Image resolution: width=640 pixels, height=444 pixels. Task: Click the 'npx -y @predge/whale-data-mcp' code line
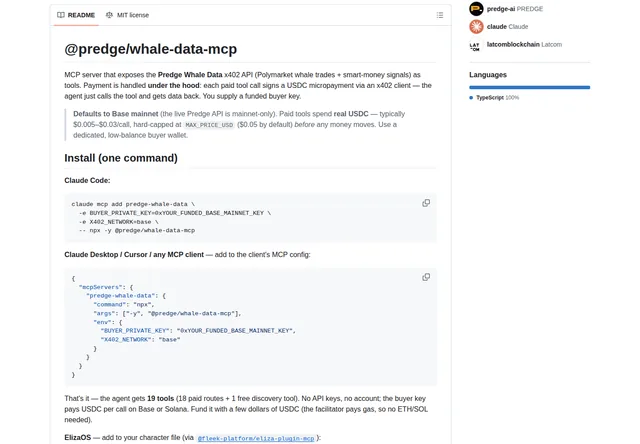[x=137, y=231]
